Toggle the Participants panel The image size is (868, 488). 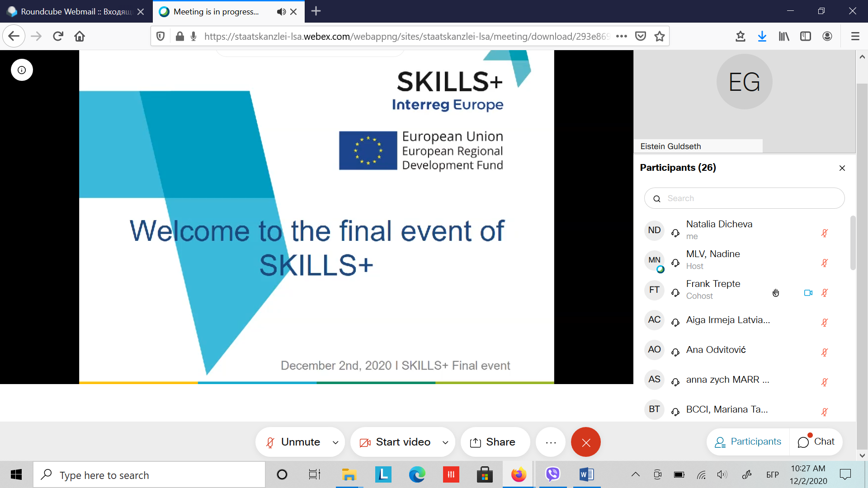click(748, 441)
